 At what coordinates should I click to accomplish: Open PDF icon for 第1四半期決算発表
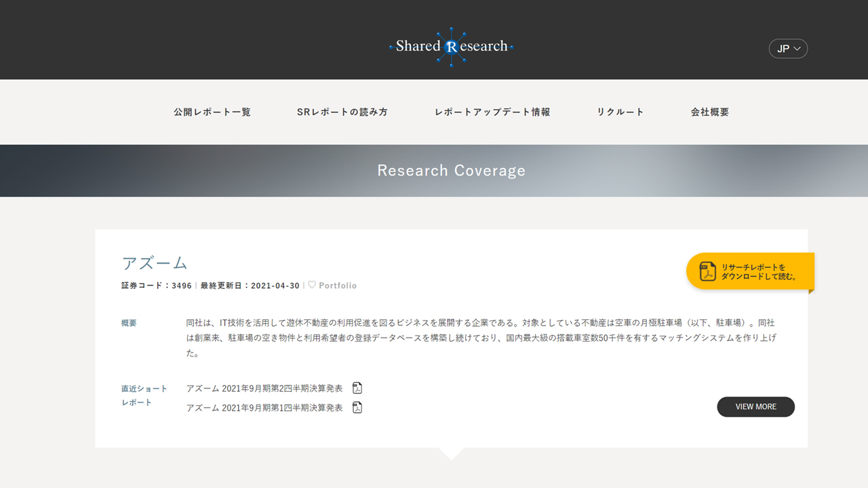(357, 407)
